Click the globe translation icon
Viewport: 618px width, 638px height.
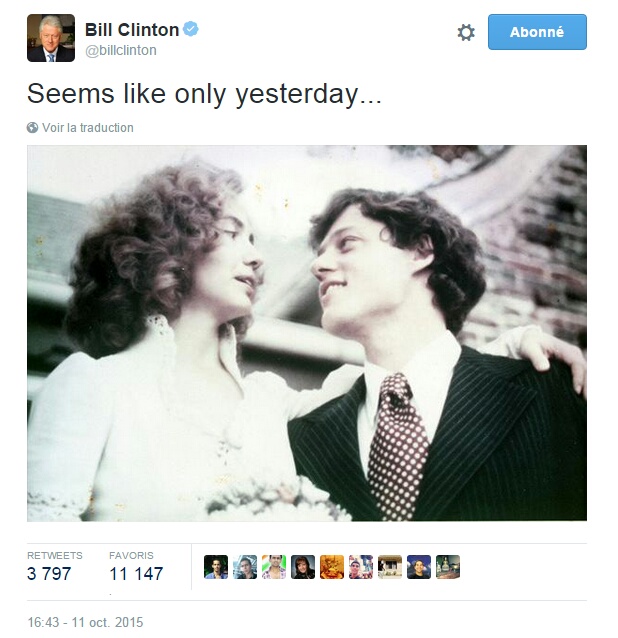[x=33, y=128]
